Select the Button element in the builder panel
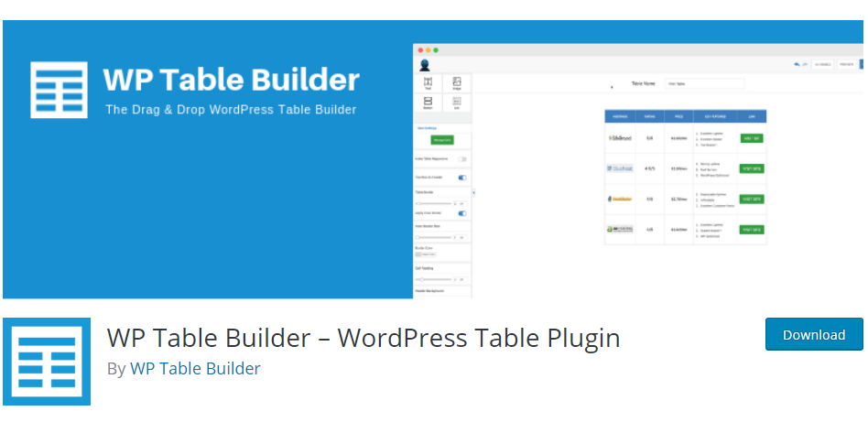Viewport: 868px width, 422px height. [428, 103]
